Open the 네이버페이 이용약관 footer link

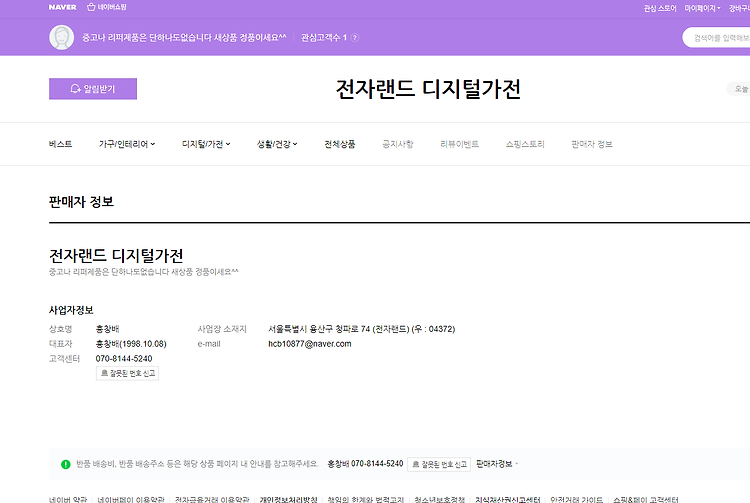pyautogui.click(x=131, y=500)
